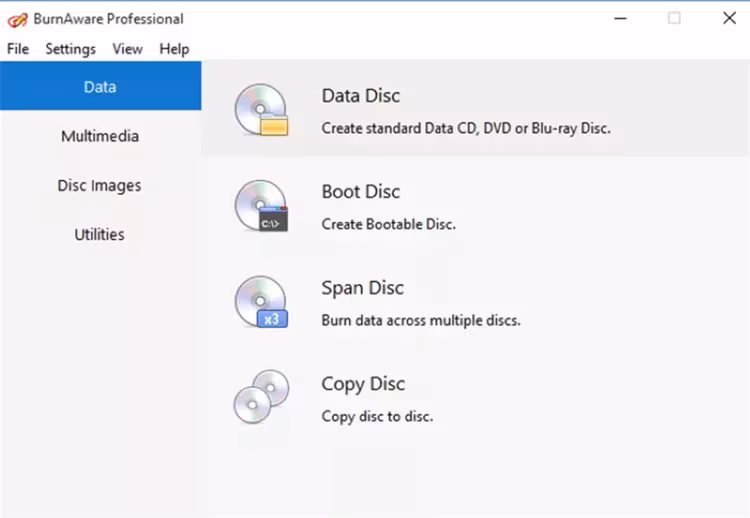Click the BurnAware app logo icon
This screenshot has height=518, width=750.
(18, 19)
